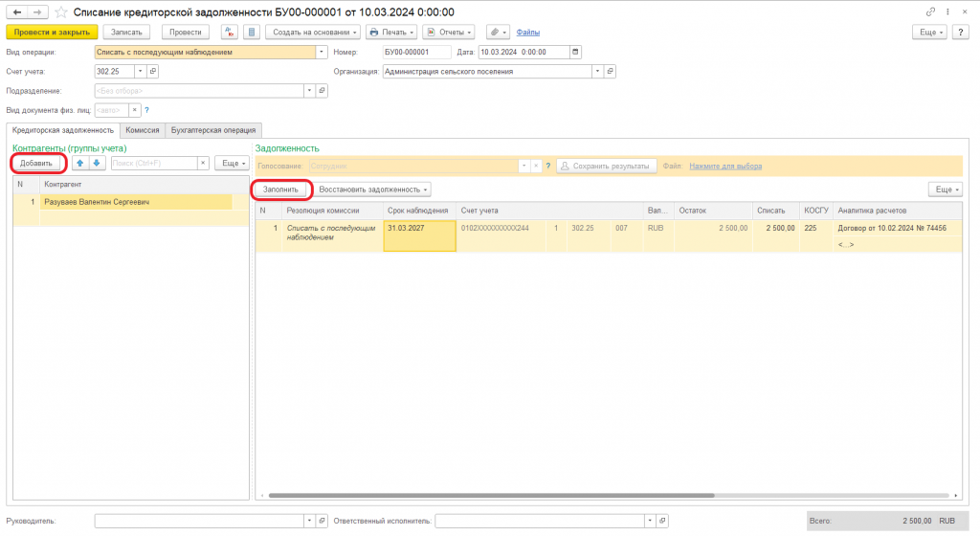Open the Еще menu of contractors list

[233, 163]
